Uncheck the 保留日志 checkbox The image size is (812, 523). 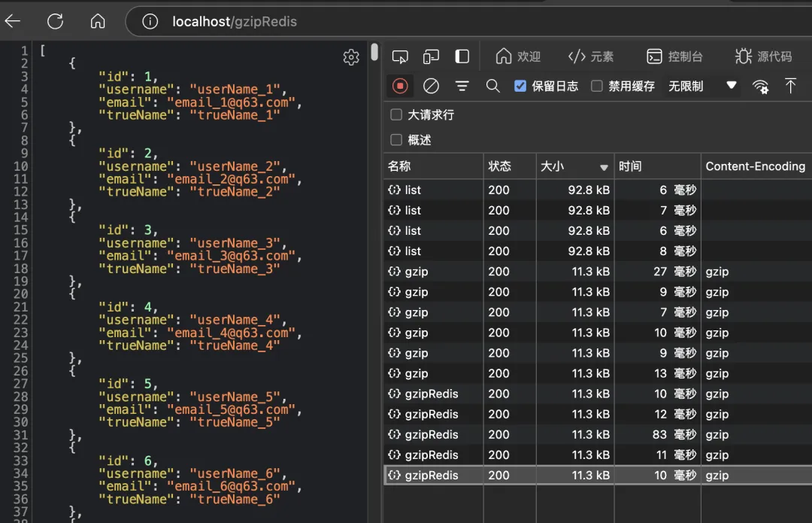click(x=520, y=86)
